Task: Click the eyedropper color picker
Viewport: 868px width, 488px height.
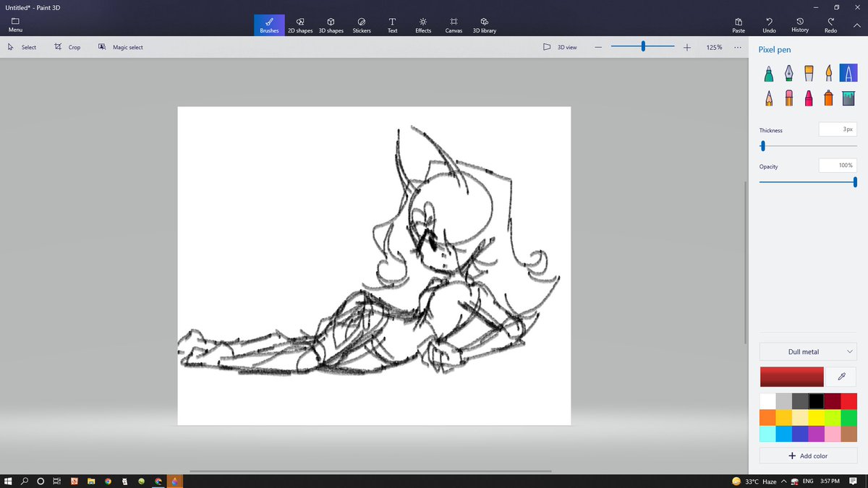Action: tap(841, 377)
